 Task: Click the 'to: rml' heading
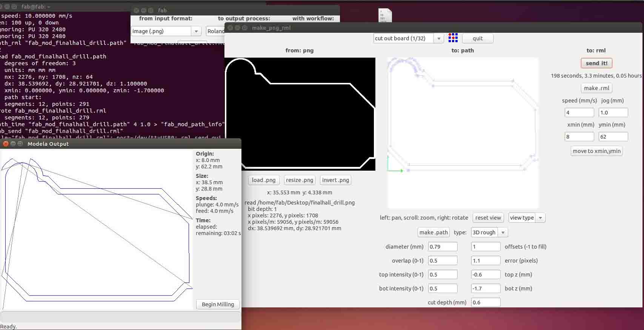click(x=596, y=50)
